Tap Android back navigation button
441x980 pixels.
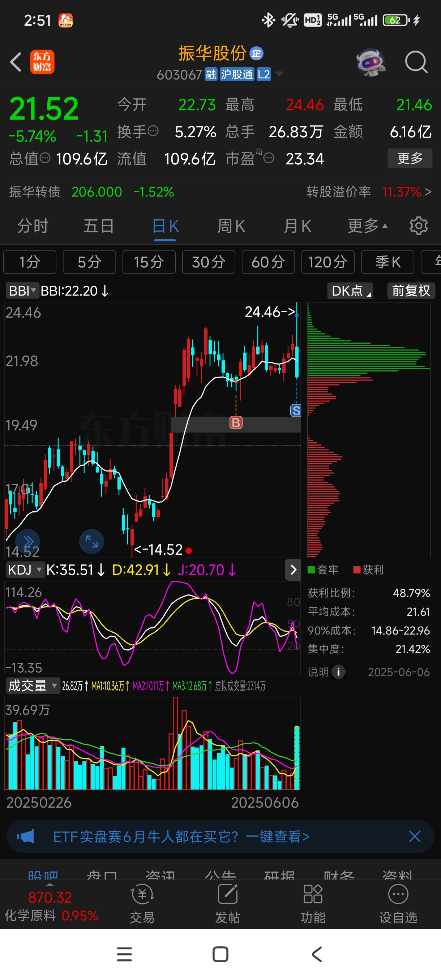click(x=317, y=954)
